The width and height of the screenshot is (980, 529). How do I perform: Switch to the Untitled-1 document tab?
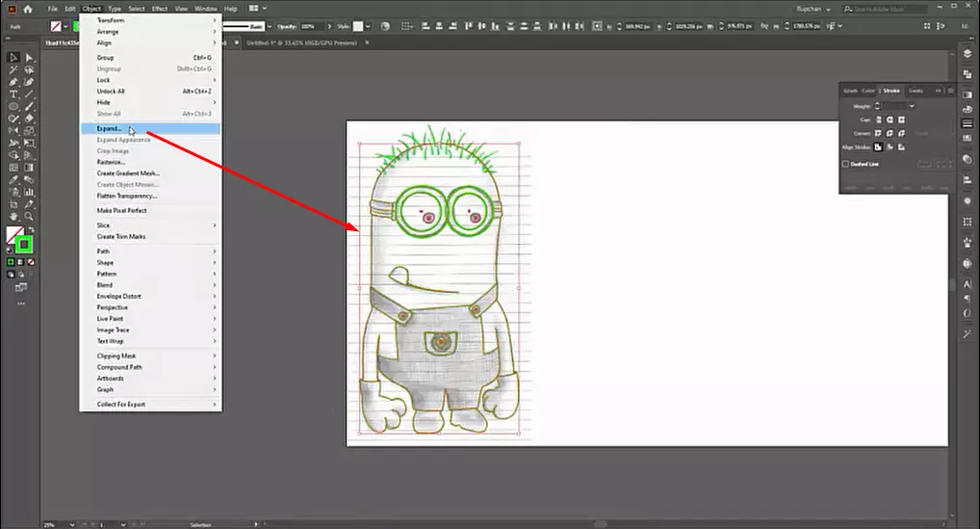pyautogui.click(x=301, y=43)
